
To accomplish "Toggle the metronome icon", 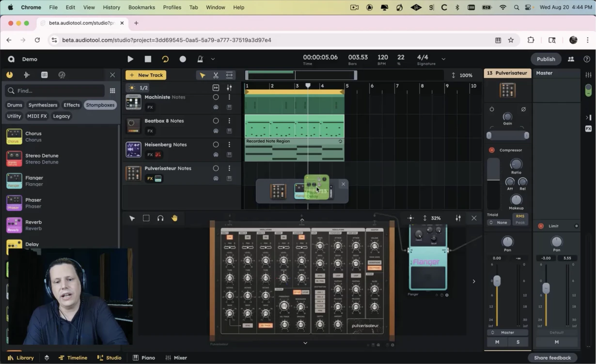I will point(200,59).
